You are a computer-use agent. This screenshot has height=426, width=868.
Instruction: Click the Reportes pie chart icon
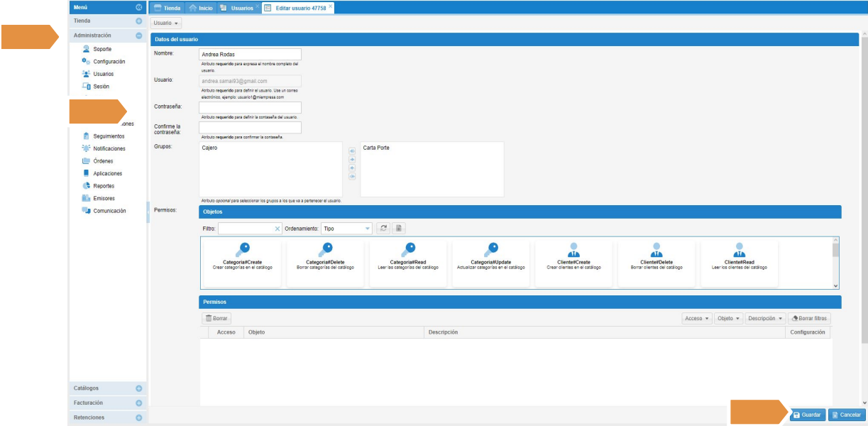click(86, 186)
